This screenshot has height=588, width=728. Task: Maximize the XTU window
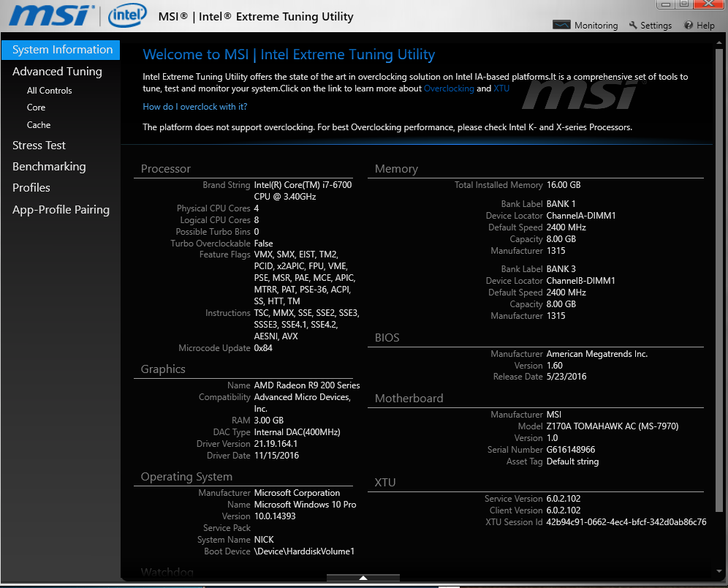click(683, 4)
